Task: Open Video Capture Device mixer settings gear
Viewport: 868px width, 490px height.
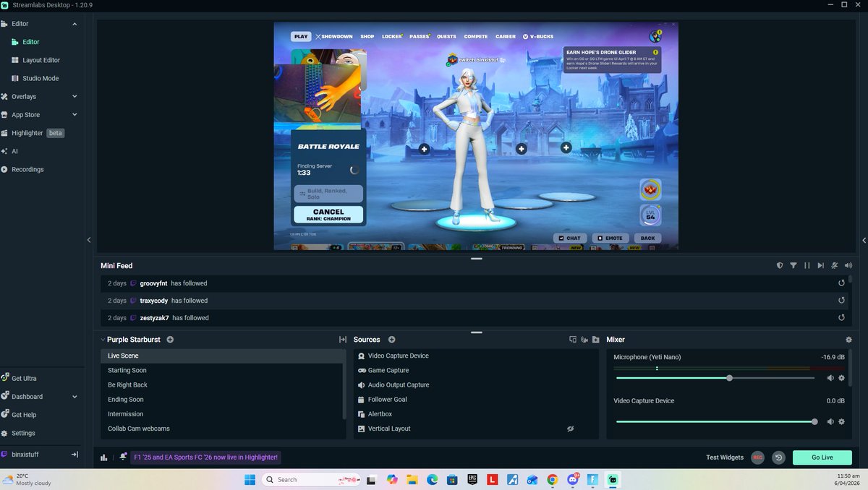Action: coord(841,421)
